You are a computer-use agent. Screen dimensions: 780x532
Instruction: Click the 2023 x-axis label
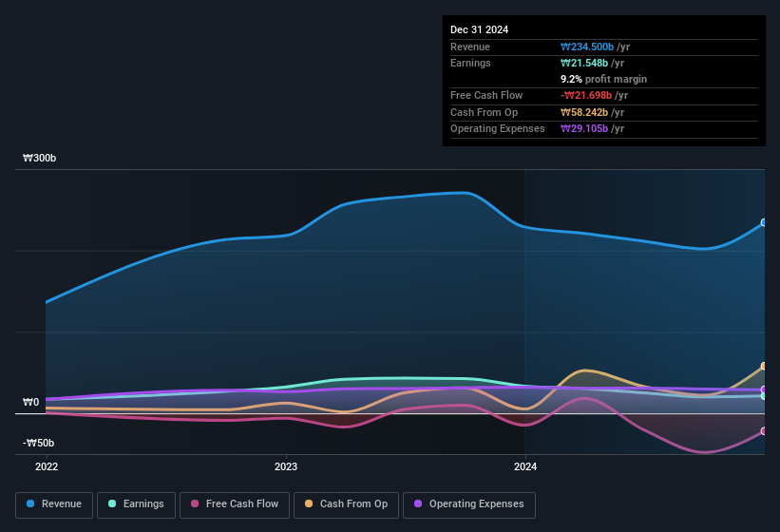[286, 466]
